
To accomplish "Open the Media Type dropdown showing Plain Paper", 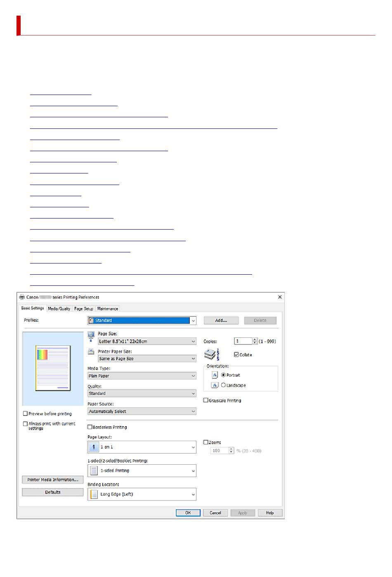I will pyautogui.click(x=142, y=376).
